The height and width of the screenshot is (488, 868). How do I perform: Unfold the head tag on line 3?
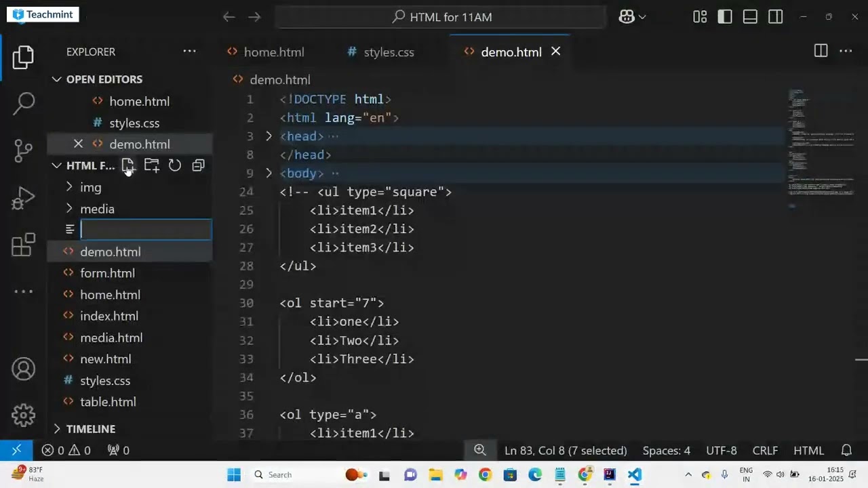[x=269, y=136]
